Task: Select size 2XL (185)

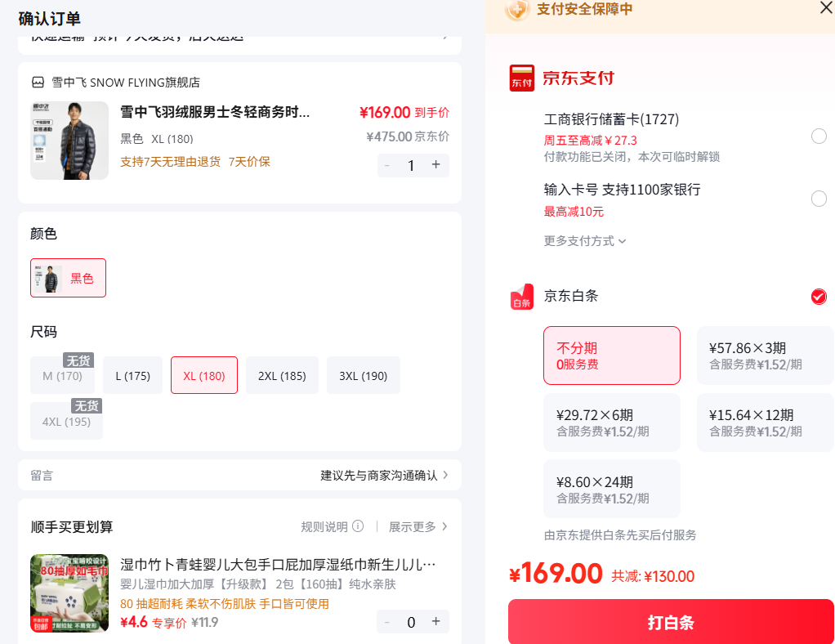Action: [x=282, y=376]
